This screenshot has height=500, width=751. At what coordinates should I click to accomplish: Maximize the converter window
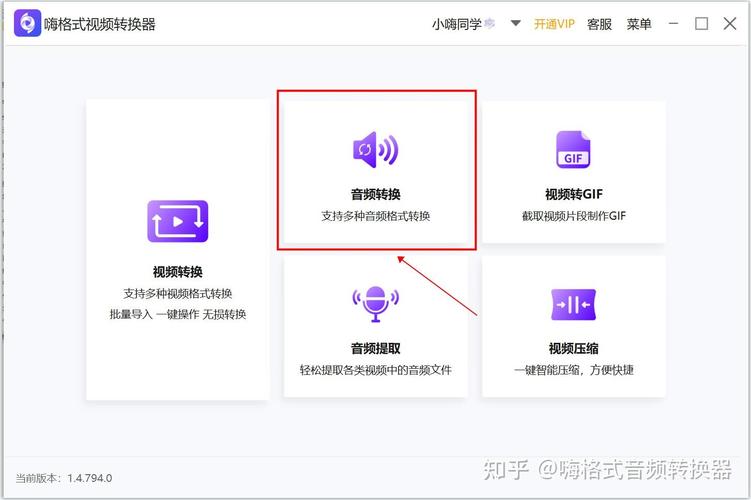702,23
